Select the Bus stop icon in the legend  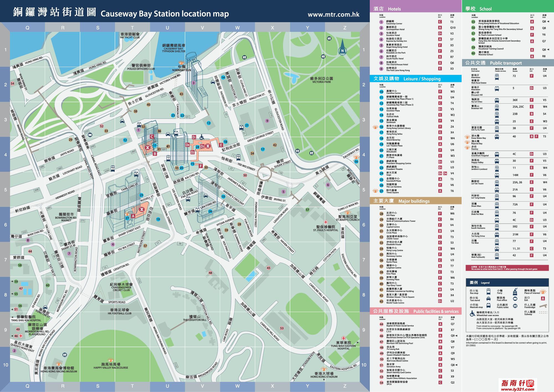pos(488,292)
